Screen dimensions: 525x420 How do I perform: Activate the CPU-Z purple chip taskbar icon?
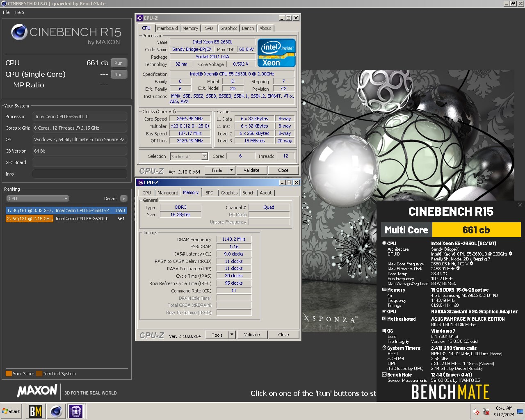[76, 411]
